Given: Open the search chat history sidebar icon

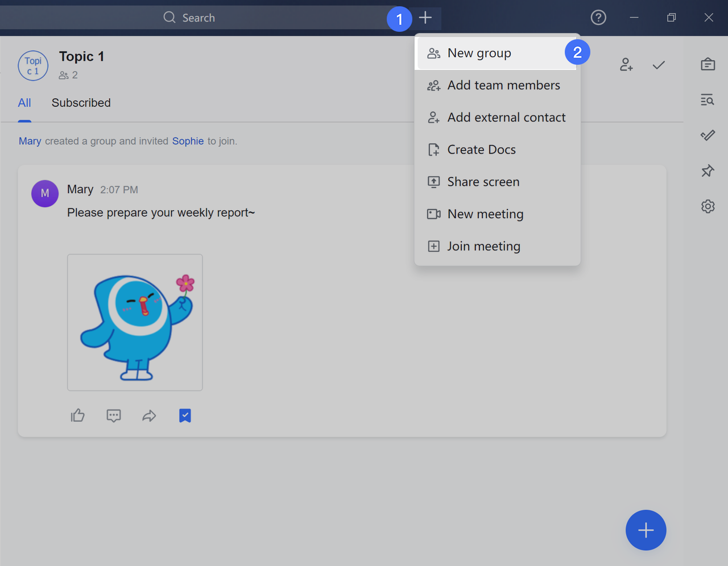Looking at the screenshot, I should [708, 100].
